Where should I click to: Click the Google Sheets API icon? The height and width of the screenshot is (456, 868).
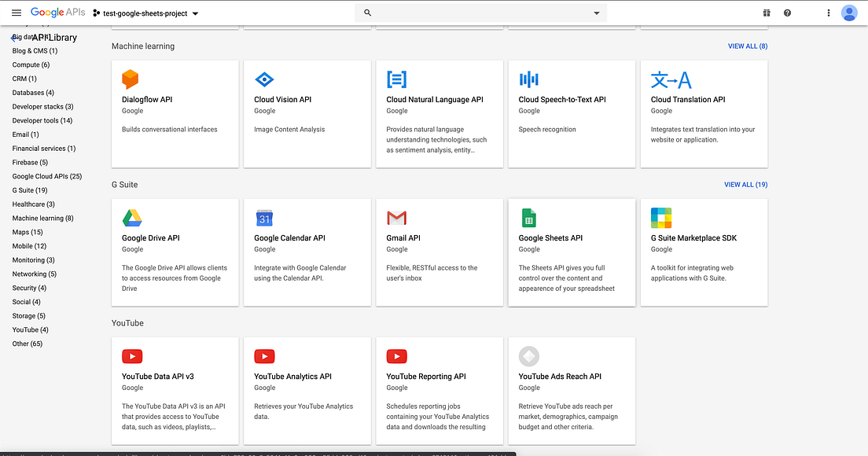coord(528,218)
